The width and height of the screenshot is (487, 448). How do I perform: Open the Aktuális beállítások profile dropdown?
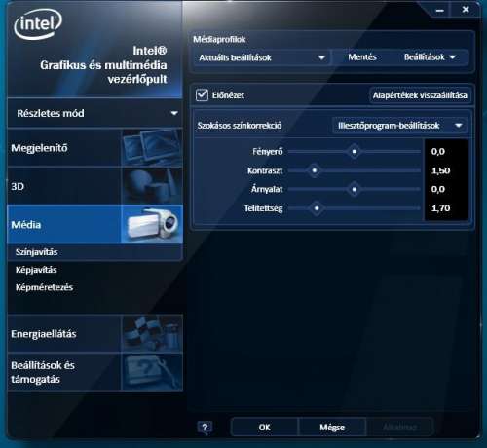262,57
